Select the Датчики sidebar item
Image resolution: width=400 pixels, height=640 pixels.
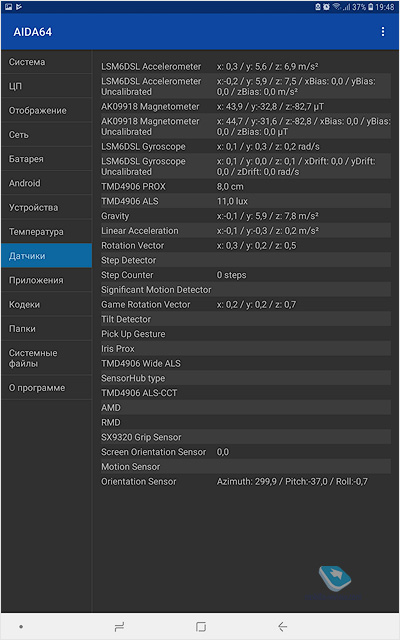tap(47, 256)
